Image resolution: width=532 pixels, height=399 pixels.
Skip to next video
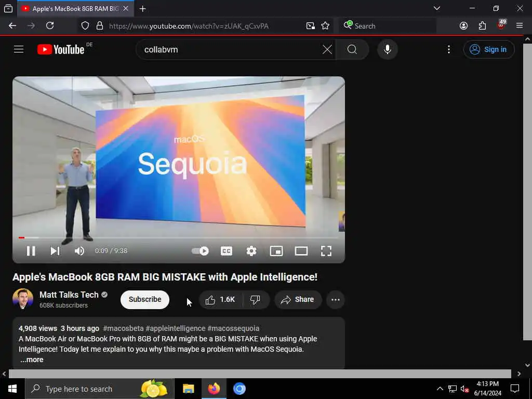(x=55, y=251)
